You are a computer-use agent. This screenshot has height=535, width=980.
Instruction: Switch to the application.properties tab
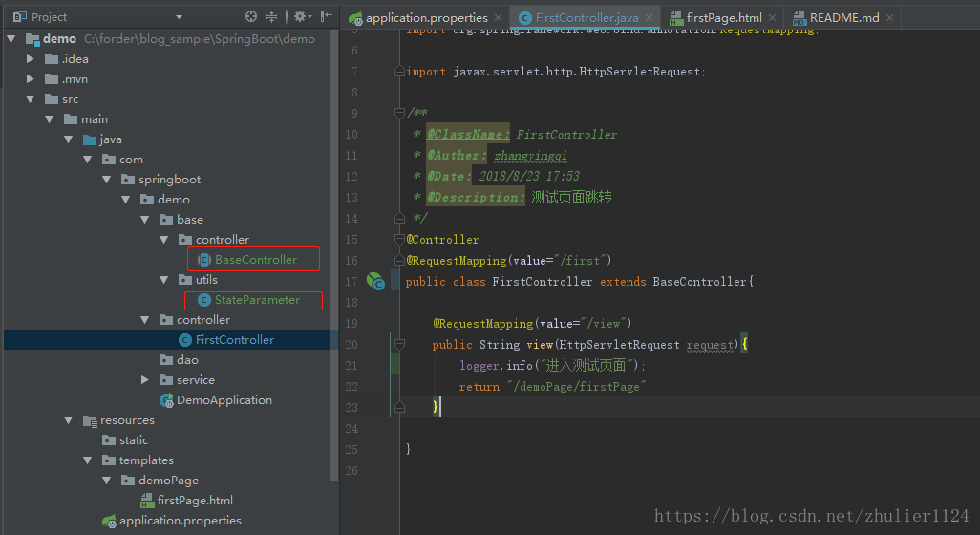point(426,17)
